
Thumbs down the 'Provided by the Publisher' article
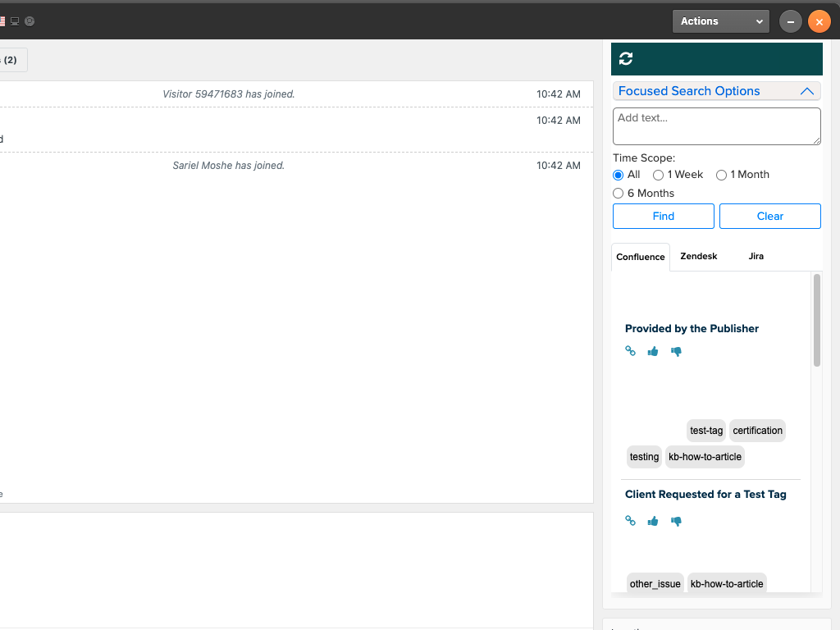tap(676, 351)
